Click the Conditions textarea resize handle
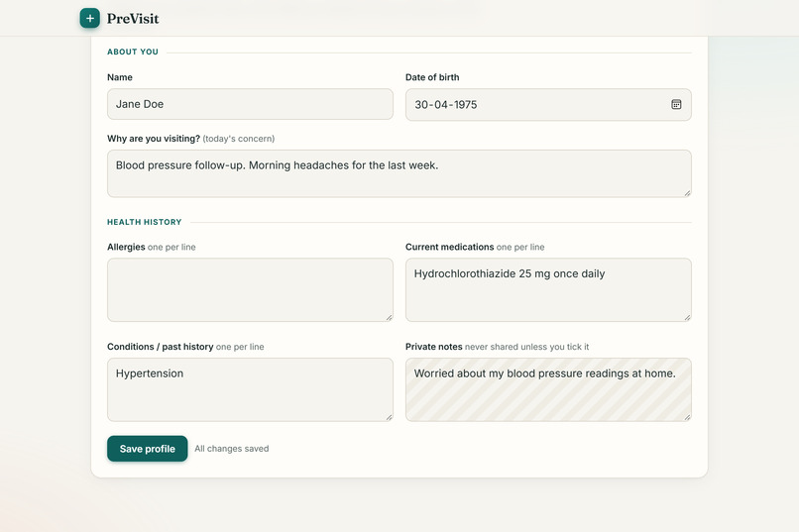This screenshot has height=532, width=799. pyautogui.click(x=389, y=417)
